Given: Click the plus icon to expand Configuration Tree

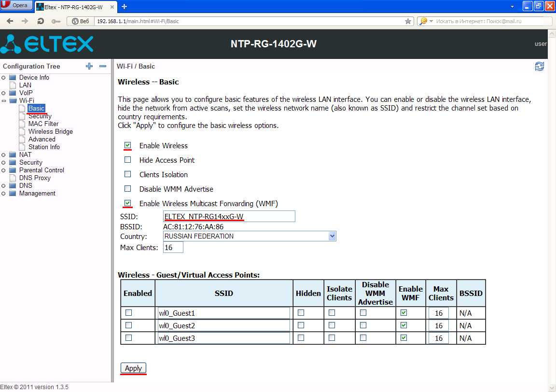Looking at the screenshot, I should pyautogui.click(x=89, y=66).
